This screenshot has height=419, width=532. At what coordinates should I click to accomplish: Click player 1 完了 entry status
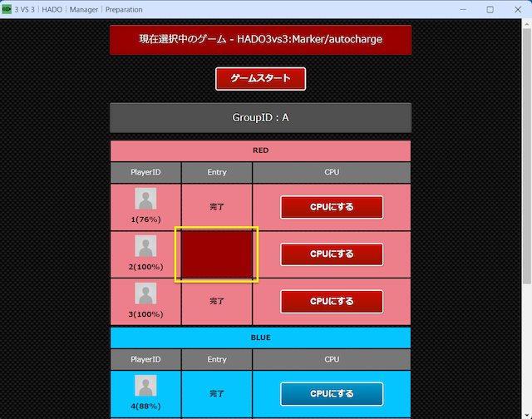217,207
